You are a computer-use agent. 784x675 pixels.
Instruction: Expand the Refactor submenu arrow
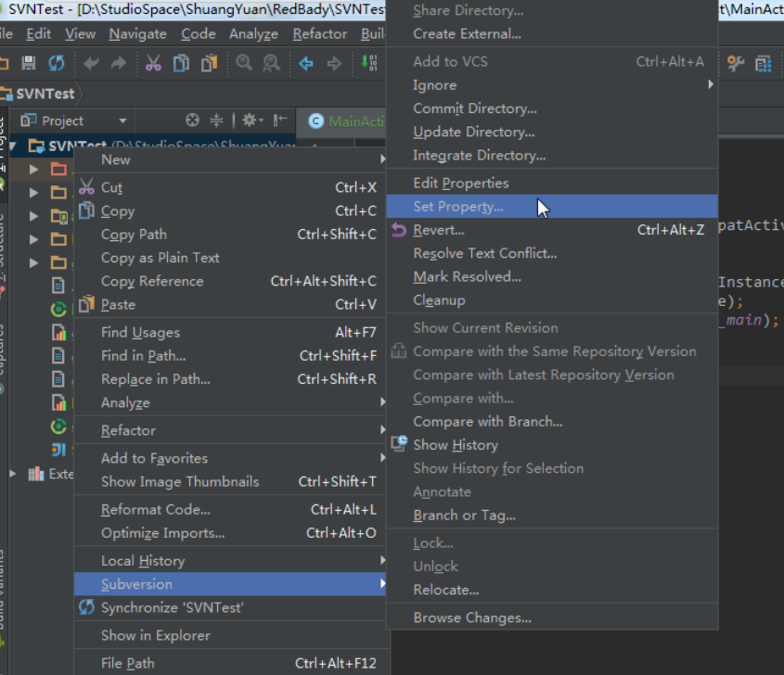point(382,429)
